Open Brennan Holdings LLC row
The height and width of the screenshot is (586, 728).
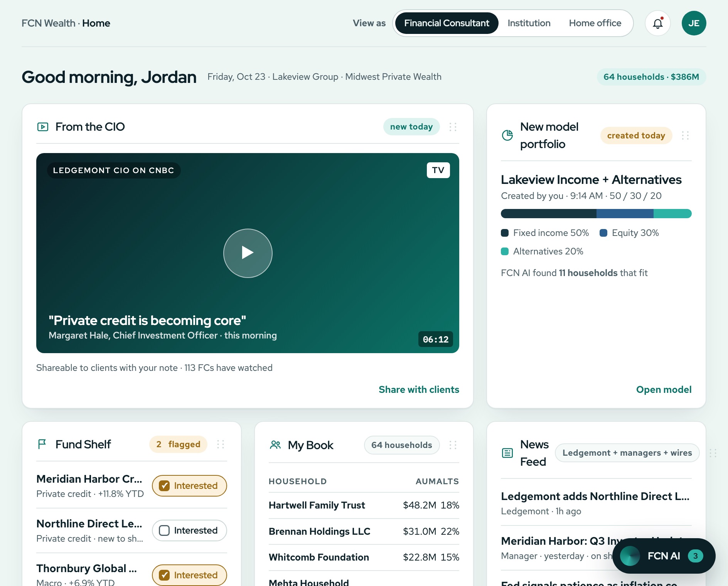click(x=364, y=531)
